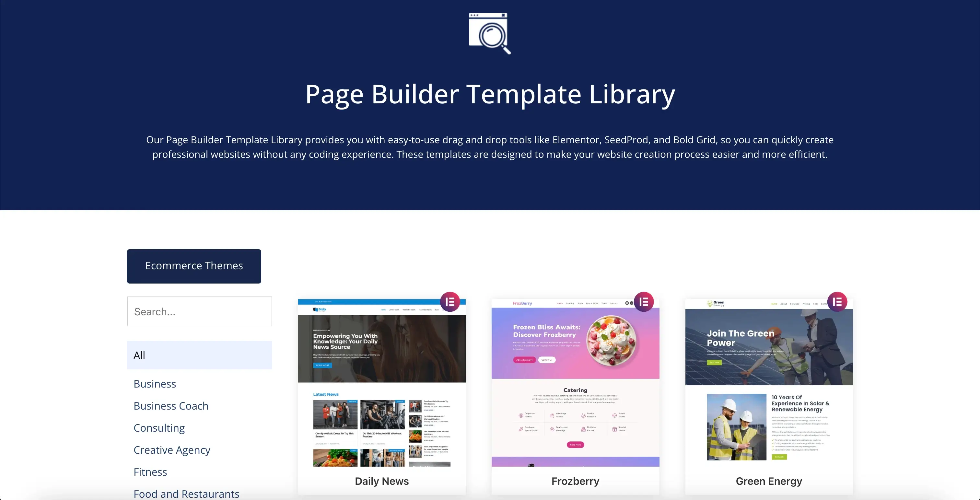Select the Consulting category
Image resolution: width=980 pixels, height=500 pixels.
[159, 427]
